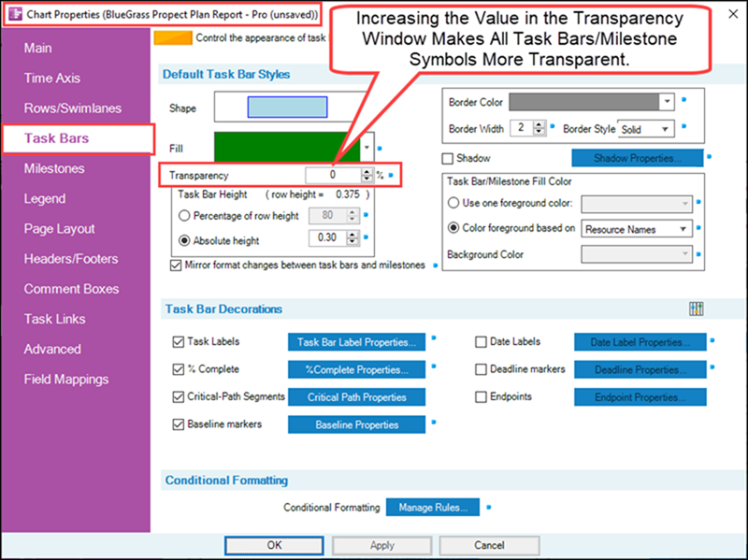Expand the Border Color dropdown
This screenshot has width=748, height=560.
click(x=667, y=102)
